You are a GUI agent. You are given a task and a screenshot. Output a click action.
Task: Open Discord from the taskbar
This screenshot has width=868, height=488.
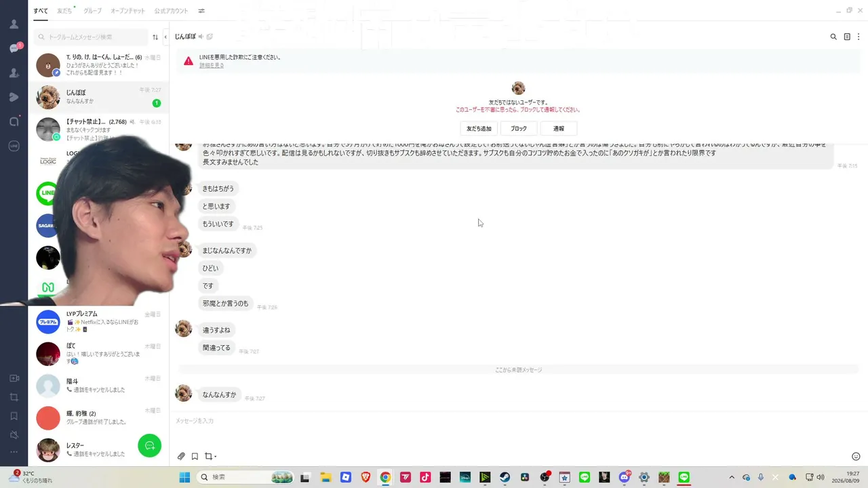coord(625,477)
